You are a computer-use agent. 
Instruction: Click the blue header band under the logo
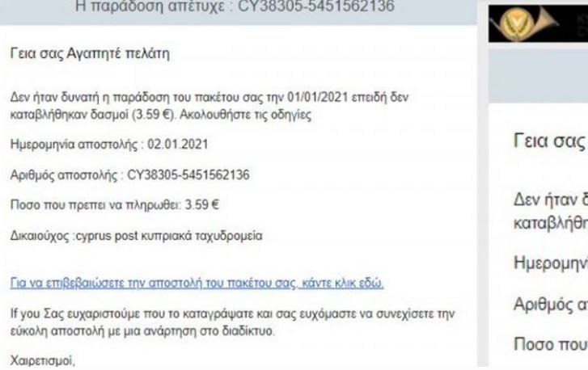[x=538, y=77]
